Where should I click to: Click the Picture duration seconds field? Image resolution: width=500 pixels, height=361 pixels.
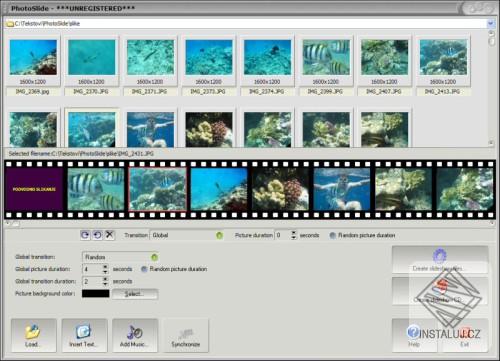point(282,235)
